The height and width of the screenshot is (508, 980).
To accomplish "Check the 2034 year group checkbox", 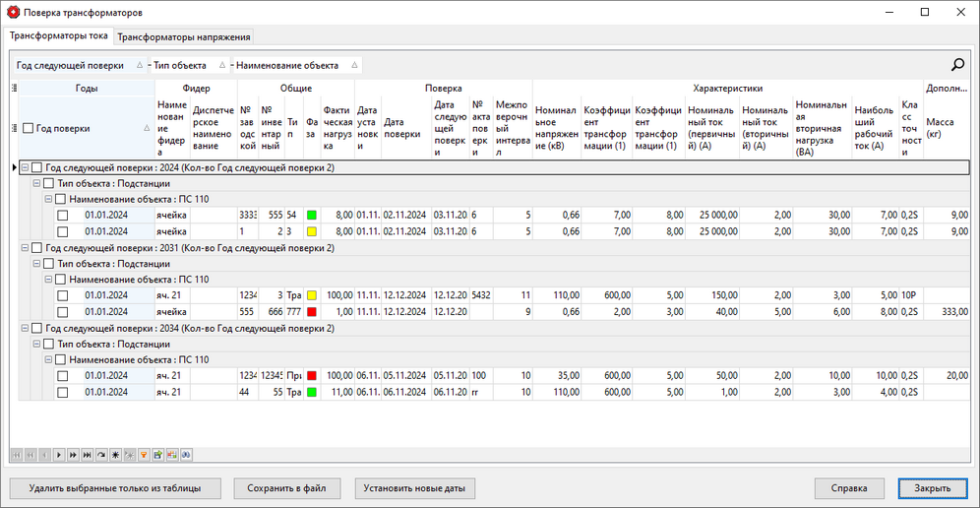I will pyautogui.click(x=37, y=328).
